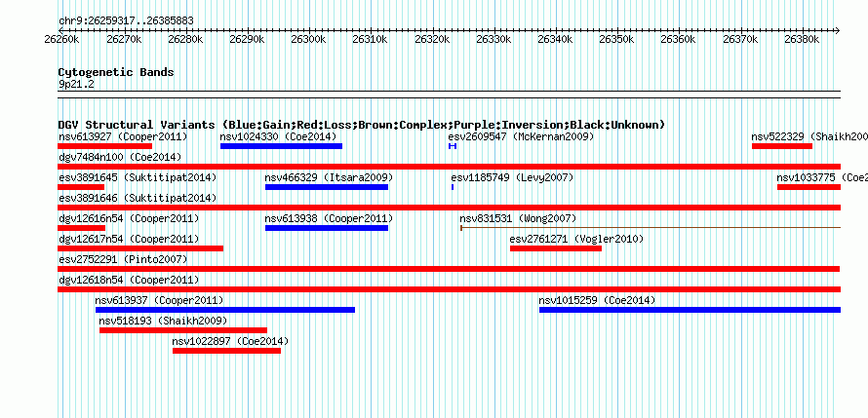This screenshot has width=868, height=418.
Task: Open the esv3891645 (Suktitipat2014) label
Action: pyautogui.click(x=138, y=177)
